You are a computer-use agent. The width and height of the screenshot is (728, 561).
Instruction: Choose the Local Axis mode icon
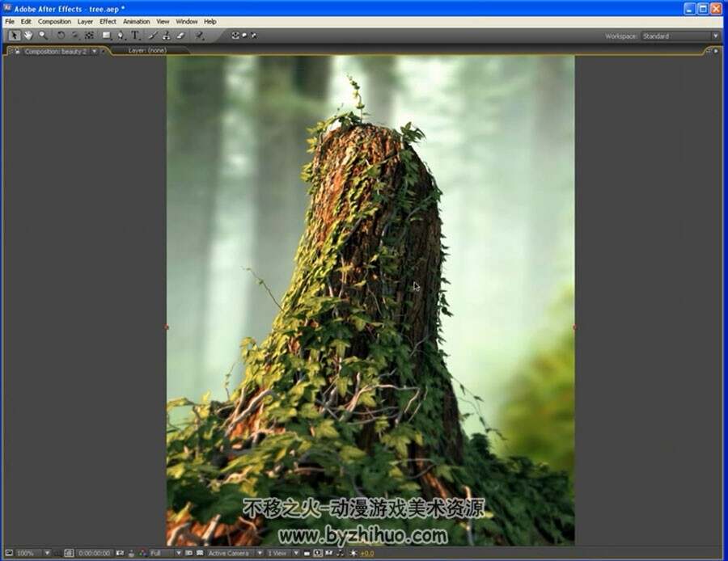[235, 36]
